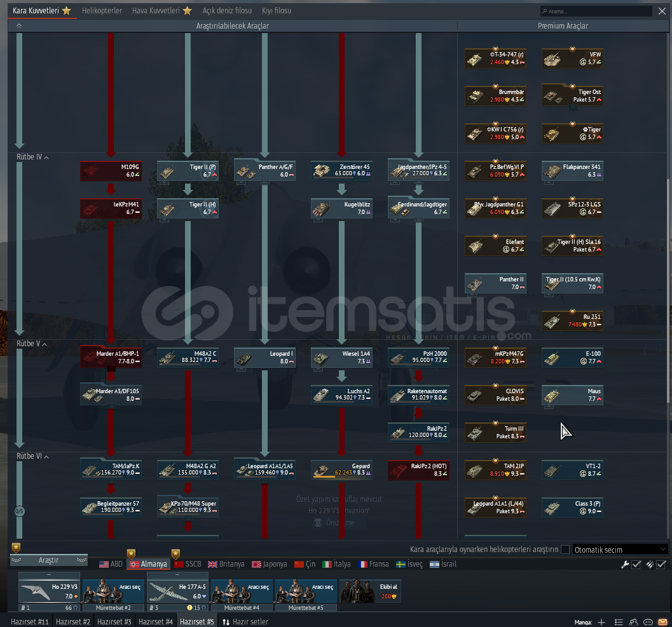Select the Gepard research card
The width and height of the screenshot is (672, 627).
(x=341, y=470)
